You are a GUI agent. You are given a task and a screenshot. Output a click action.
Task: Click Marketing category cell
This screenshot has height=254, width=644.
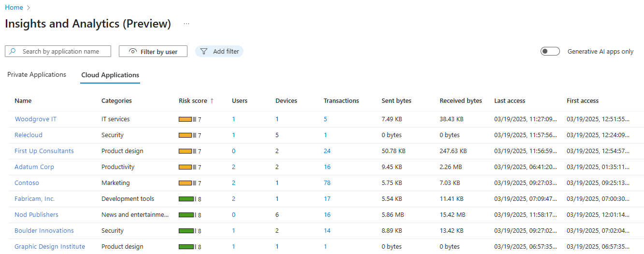click(x=115, y=183)
